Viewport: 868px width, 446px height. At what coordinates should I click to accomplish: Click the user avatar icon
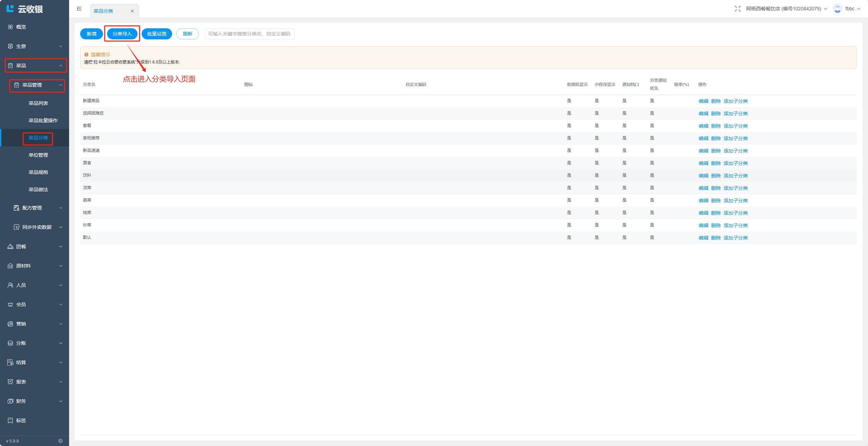pos(837,9)
